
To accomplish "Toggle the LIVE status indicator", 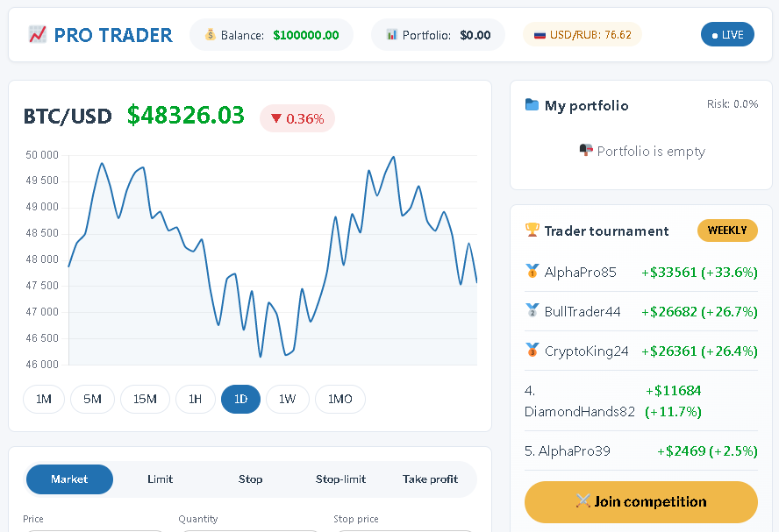I will coord(727,35).
